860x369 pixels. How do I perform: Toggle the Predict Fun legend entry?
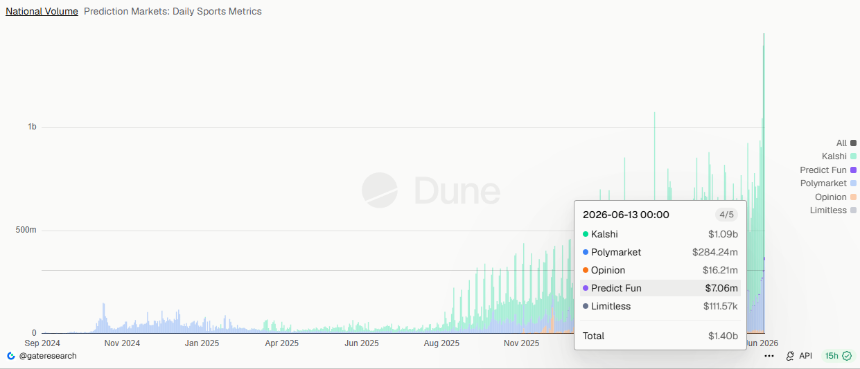coord(828,170)
